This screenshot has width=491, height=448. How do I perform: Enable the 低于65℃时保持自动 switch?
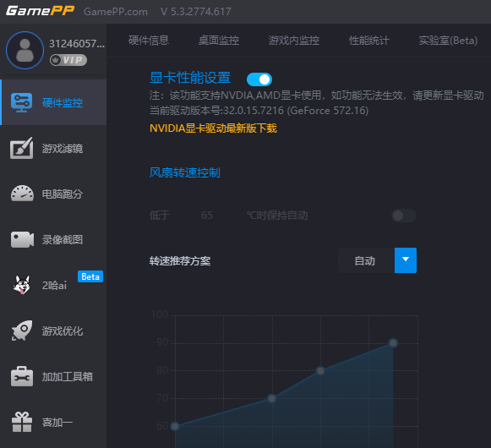pos(404,216)
